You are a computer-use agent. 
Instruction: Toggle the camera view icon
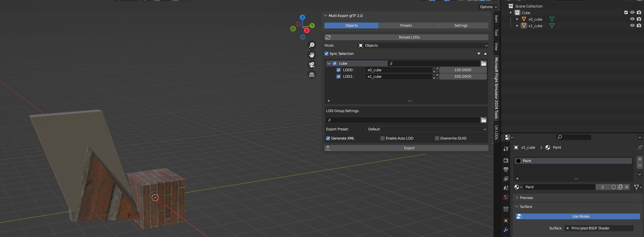tap(312, 65)
